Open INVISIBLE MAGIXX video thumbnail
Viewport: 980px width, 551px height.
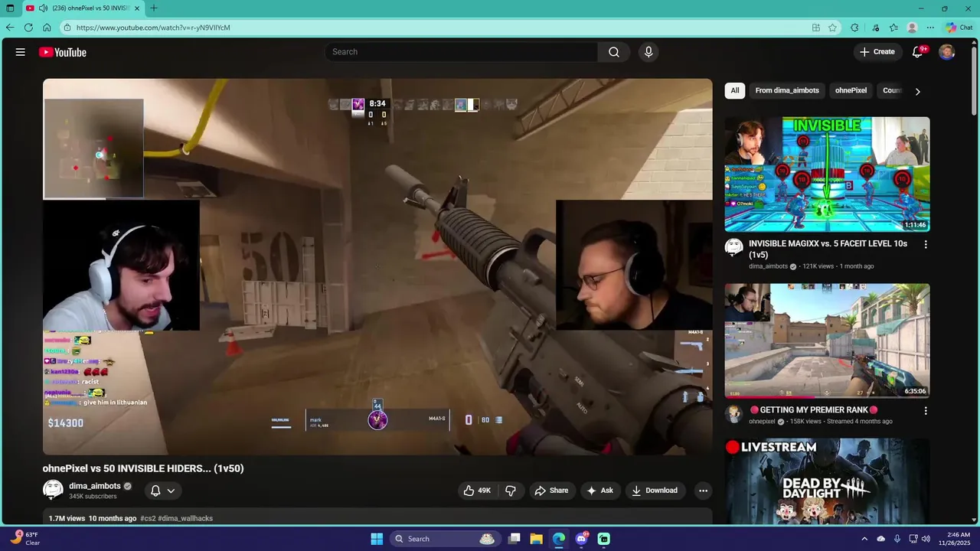(x=827, y=174)
